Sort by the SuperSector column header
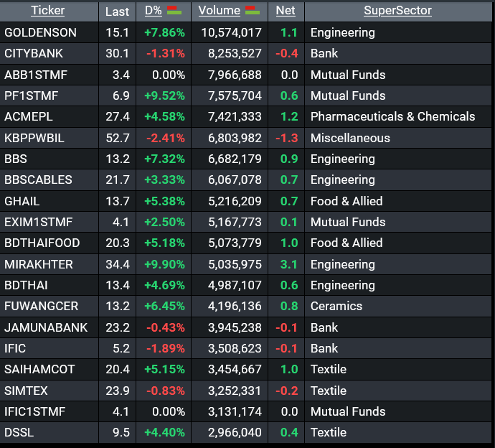 (x=397, y=11)
